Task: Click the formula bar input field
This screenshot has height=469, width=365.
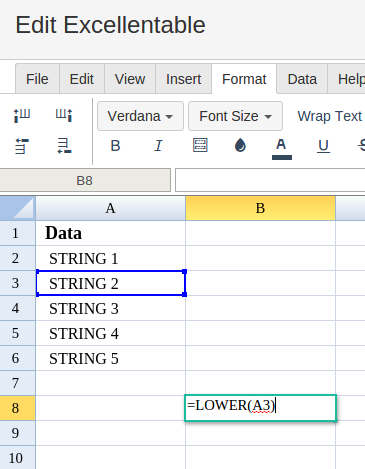Action: click(x=270, y=180)
